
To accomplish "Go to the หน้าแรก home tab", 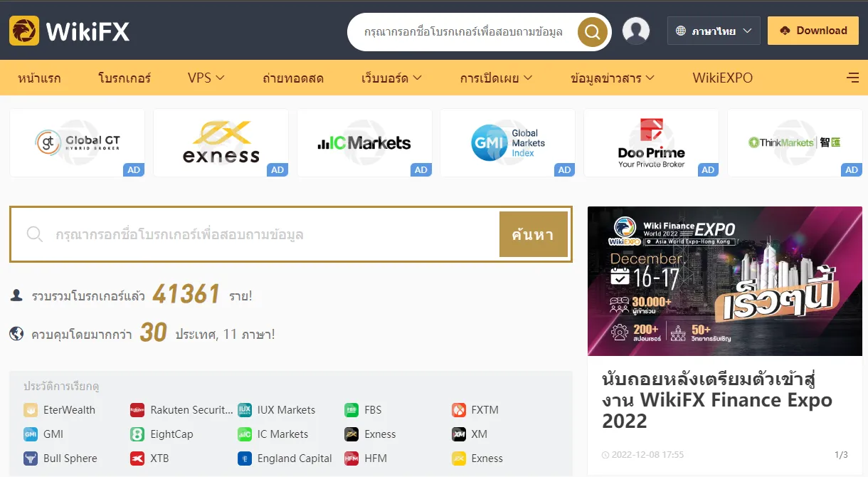I will pos(40,78).
